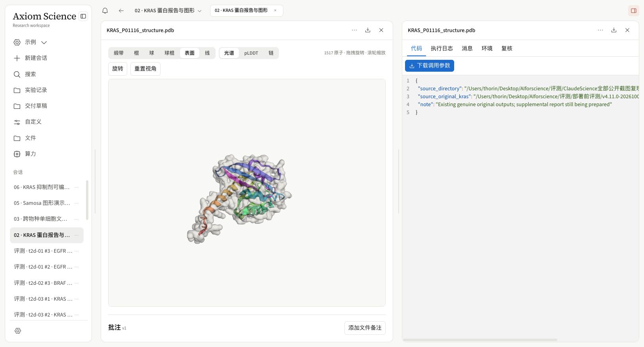Color the structure by pLDDT

pyautogui.click(x=251, y=53)
